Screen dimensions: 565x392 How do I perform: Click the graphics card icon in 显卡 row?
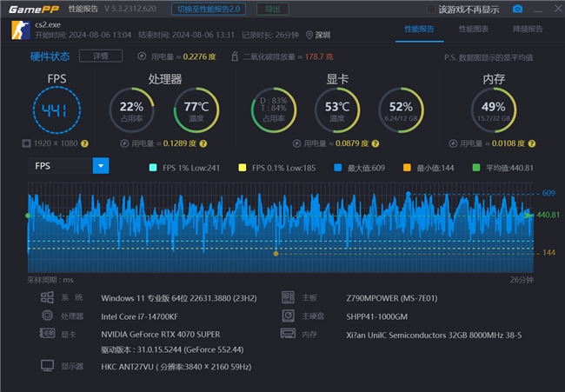click(x=47, y=333)
